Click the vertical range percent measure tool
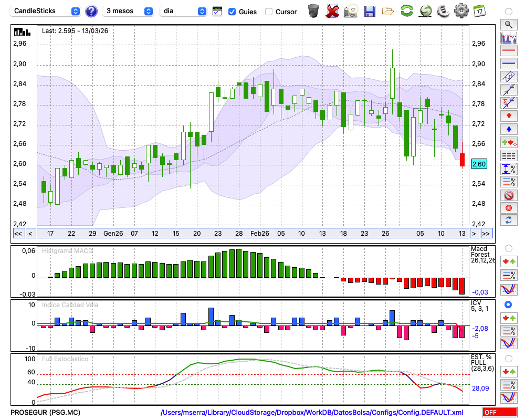This screenshot has width=525, height=420. (509, 169)
